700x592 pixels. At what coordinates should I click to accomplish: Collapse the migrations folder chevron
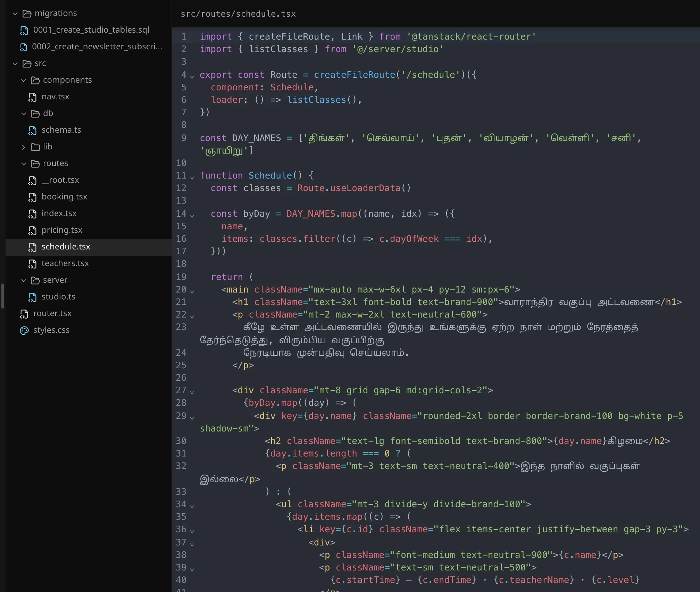tap(15, 14)
